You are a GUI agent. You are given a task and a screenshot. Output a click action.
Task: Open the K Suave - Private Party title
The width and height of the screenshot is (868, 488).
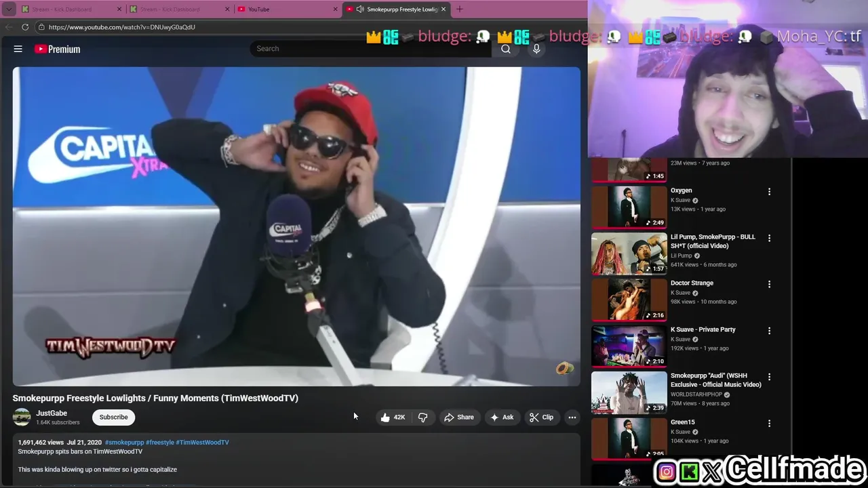703,329
